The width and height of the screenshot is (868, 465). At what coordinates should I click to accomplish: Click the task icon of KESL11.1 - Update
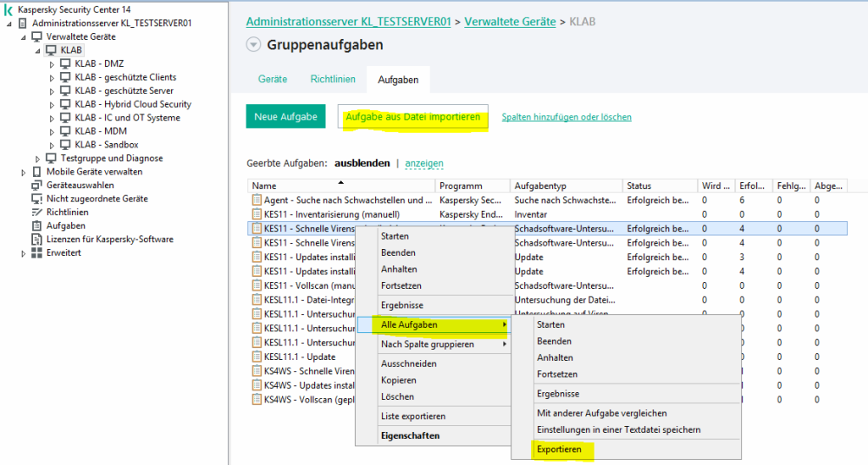(256, 357)
